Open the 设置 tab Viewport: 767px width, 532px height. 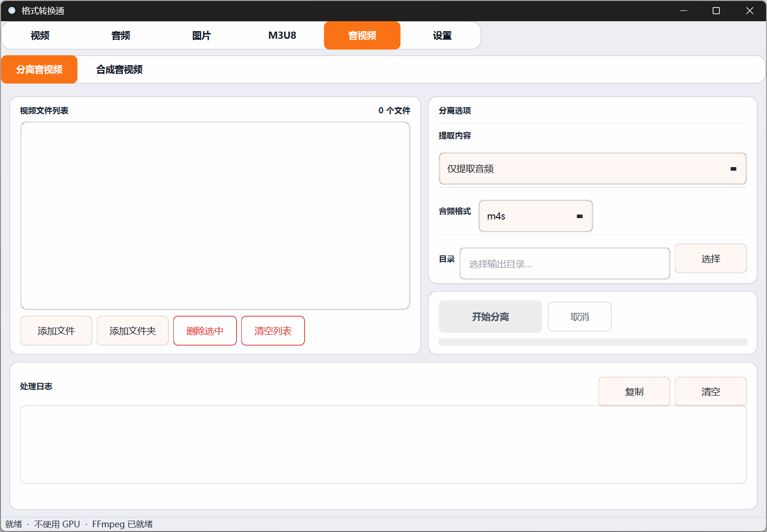pyautogui.click(x=443, y=35)
